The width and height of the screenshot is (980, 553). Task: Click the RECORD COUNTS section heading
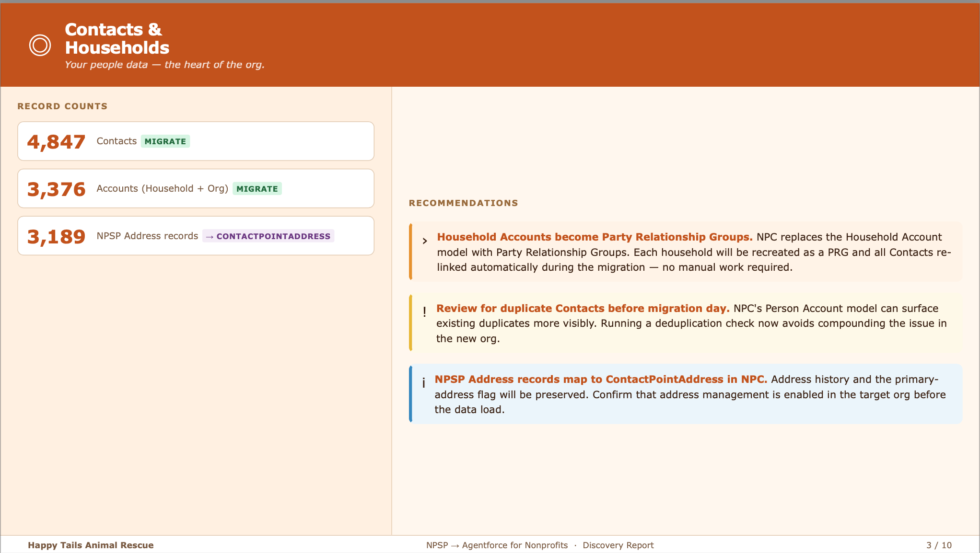[62, 106]
